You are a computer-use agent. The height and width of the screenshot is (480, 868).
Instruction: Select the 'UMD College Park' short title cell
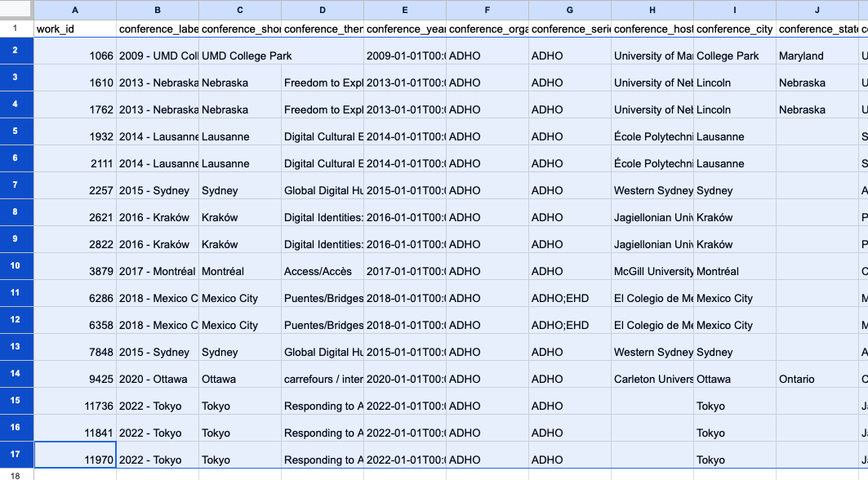(240, 56)
